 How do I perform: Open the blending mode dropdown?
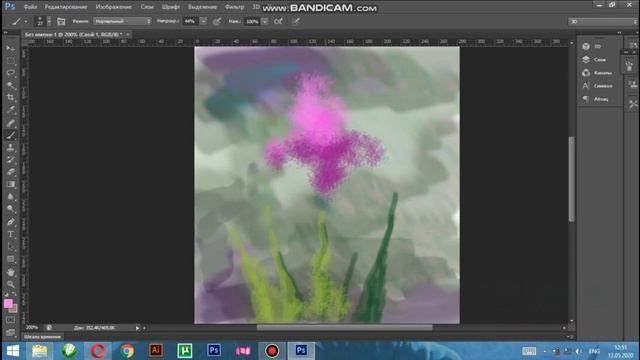coord(122,21)
